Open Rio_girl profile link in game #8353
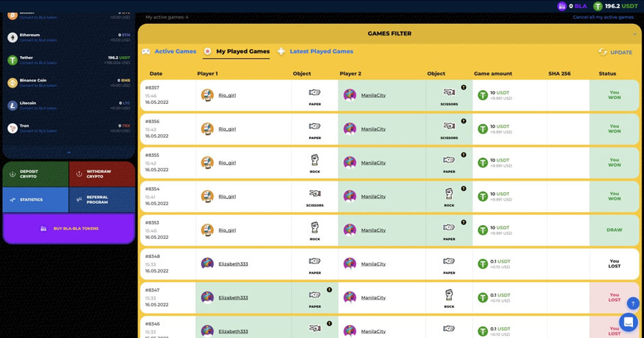 227,230
